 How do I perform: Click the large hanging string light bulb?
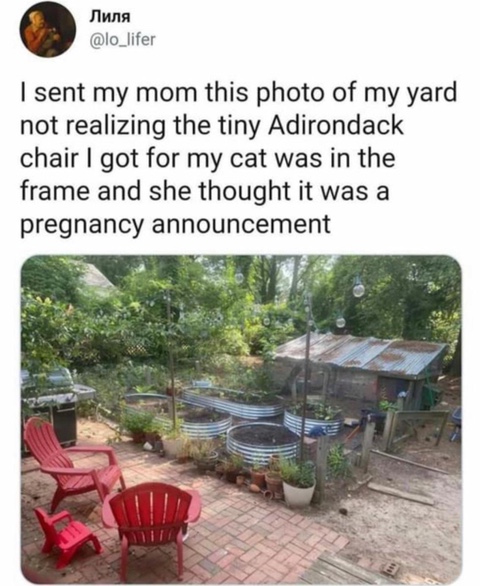click(359, 288)
